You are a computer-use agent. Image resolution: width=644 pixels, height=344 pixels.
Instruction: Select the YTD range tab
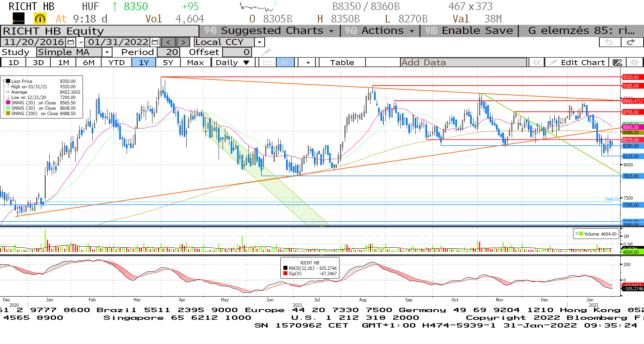(x=117, y=62)
